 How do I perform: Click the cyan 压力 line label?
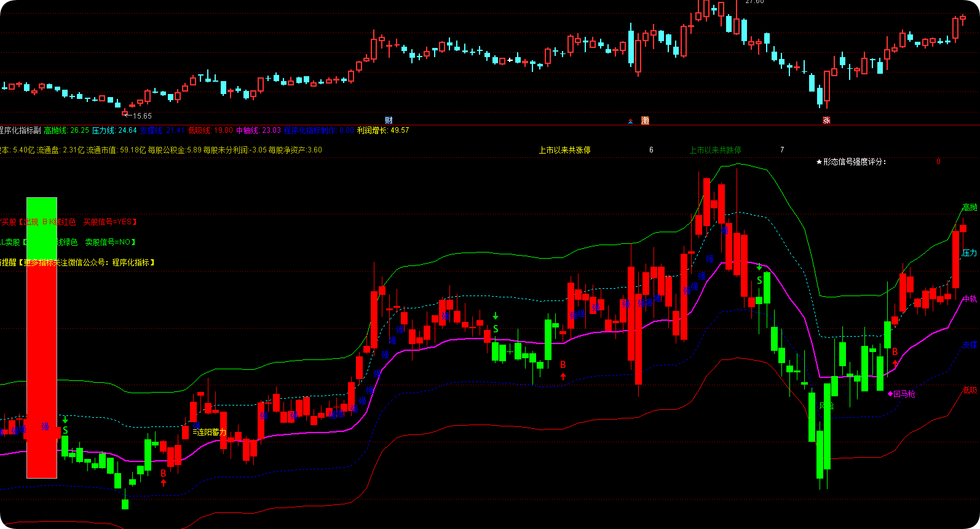pos(970,253)
